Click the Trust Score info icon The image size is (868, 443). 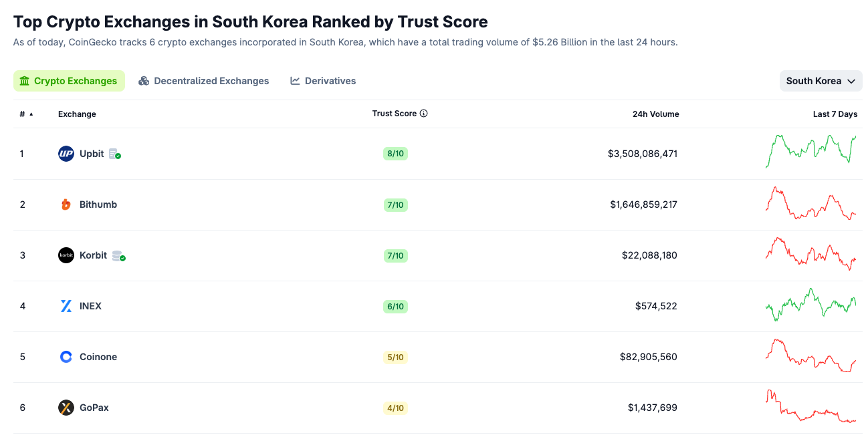(x=424, y=114)
